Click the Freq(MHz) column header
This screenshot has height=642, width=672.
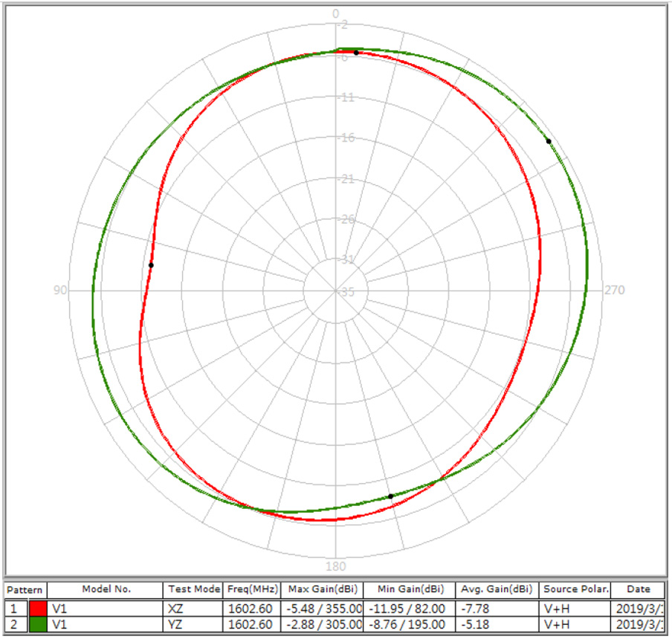click(x=251, y=589)
